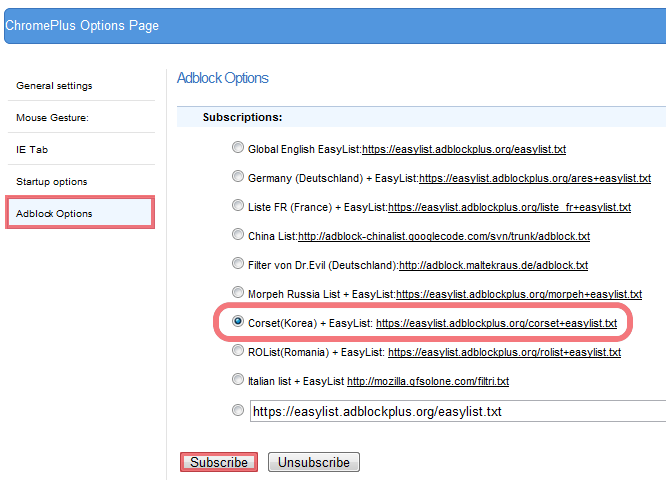Click the Subscriptions: section label
666x480 pixels.
[x=242, y=117]
